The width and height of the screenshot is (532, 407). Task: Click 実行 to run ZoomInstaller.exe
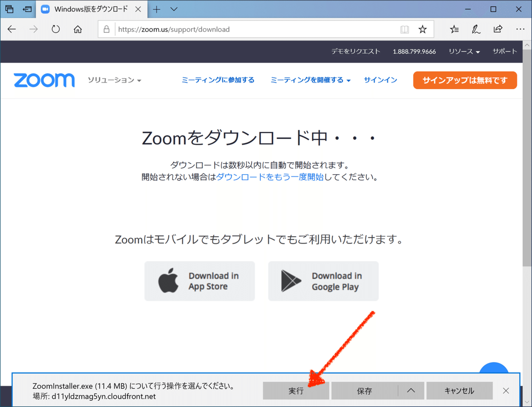click(296, 391)
